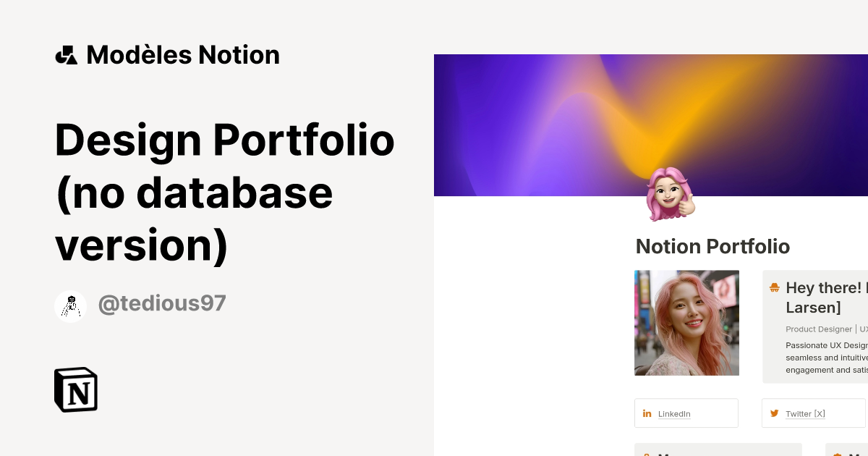Screen dimensions: 868x456
Task: Click the Design Portfolio page title
Action: click(x=224, y=192)
